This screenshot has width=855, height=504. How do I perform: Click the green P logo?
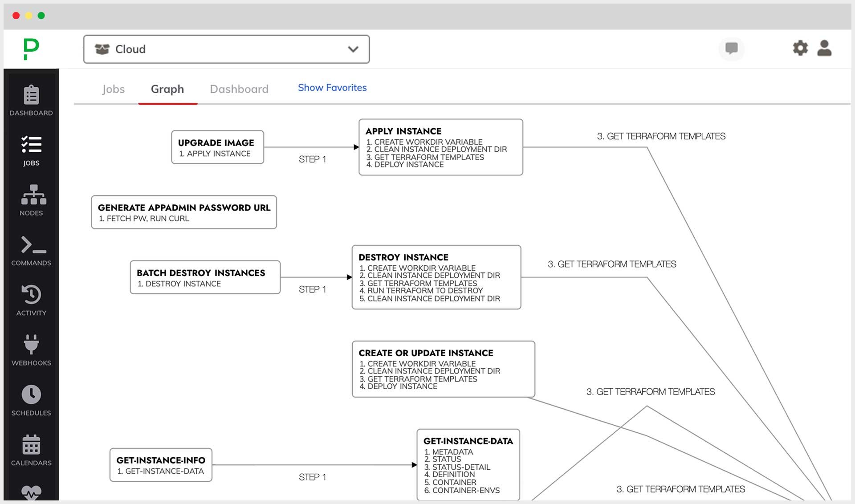tap(31, 49)
